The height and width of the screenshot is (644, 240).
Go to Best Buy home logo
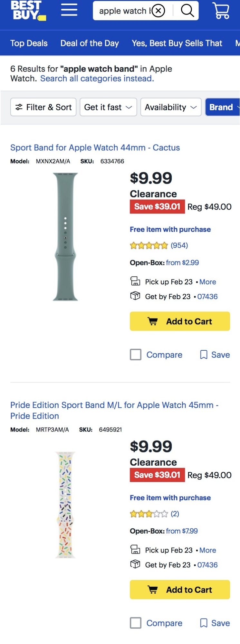pyautogui.click(x=28, y=10)
